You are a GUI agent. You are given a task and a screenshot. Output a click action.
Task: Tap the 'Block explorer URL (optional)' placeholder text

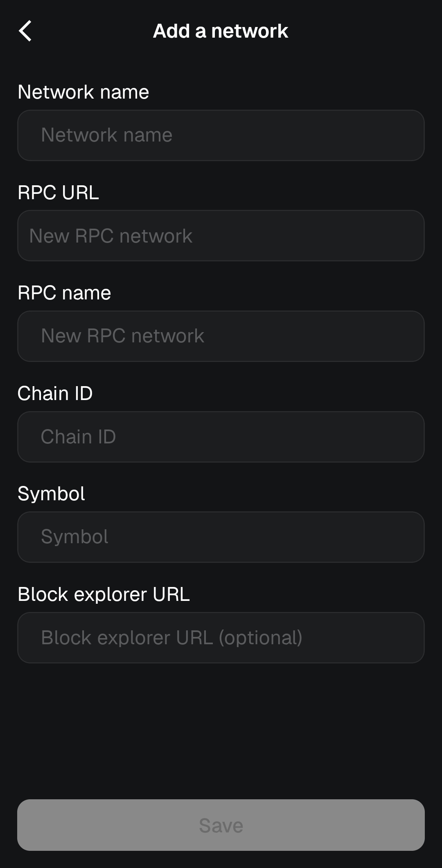click(x=172, y=638)
